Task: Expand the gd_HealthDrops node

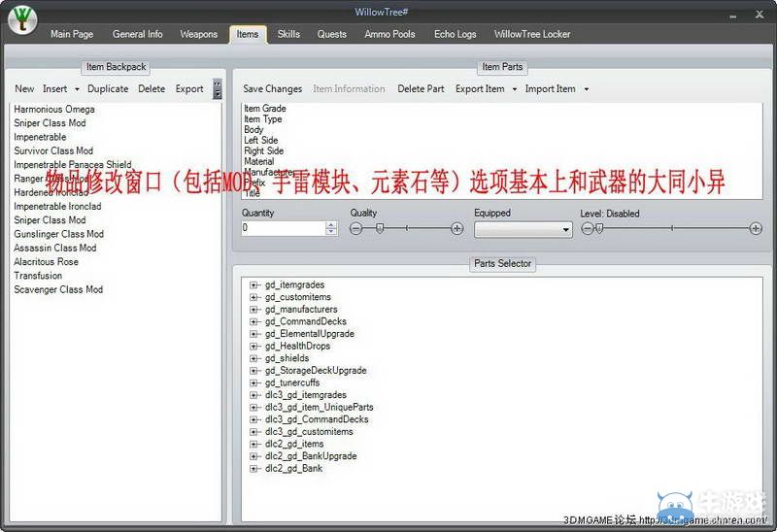Action: (253, 347)
